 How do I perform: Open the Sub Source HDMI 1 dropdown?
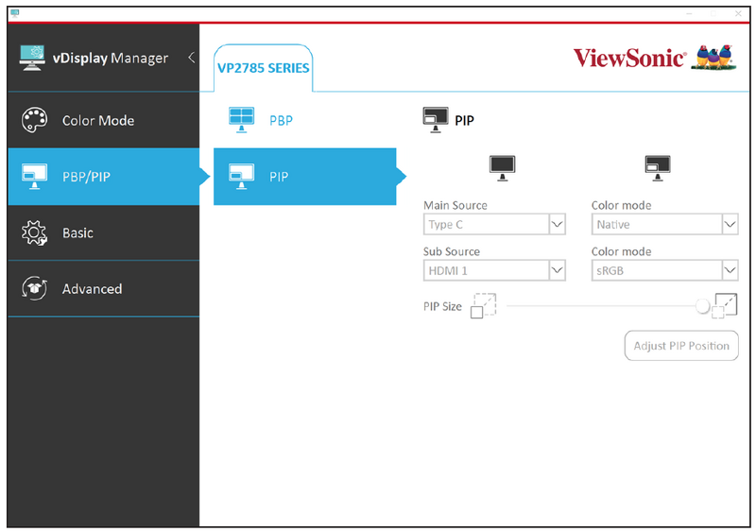(x=494, y=270)
